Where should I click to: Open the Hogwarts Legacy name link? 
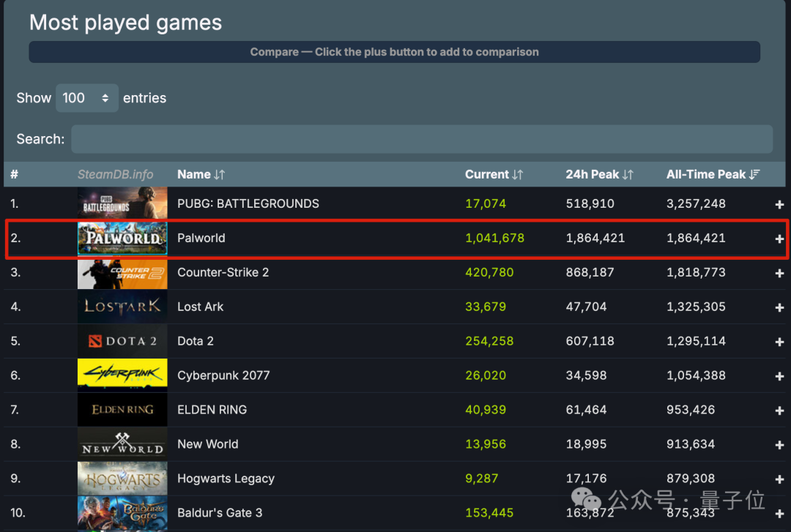[x=226, y=478]
